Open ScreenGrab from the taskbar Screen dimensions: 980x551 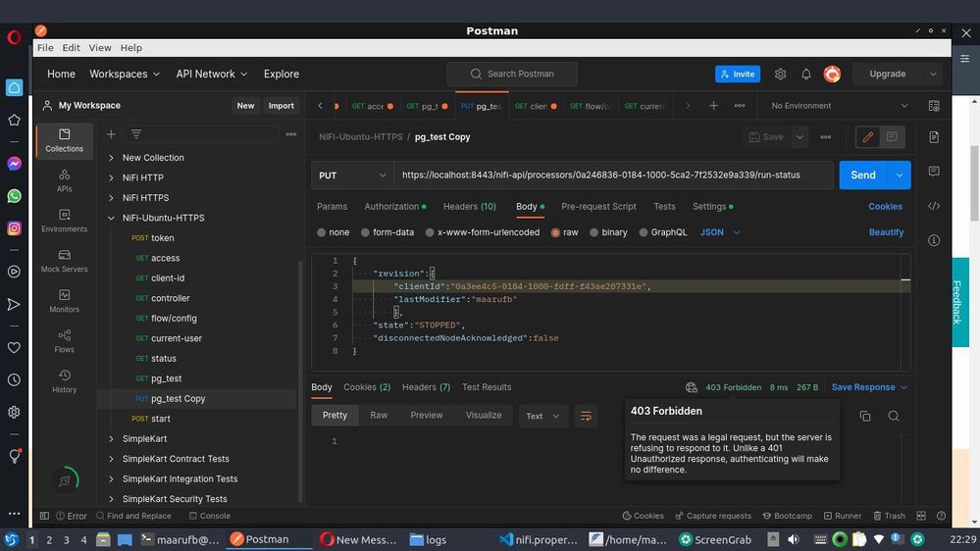(715, 539)
